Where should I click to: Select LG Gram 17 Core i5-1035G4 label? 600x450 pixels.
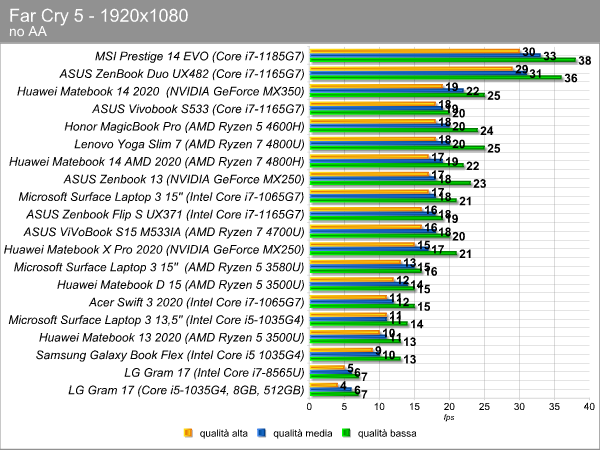click(x=186, y=390)
